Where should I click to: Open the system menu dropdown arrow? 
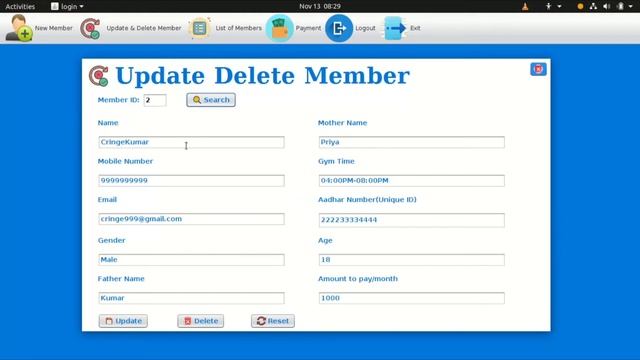[x=631, y=6]
